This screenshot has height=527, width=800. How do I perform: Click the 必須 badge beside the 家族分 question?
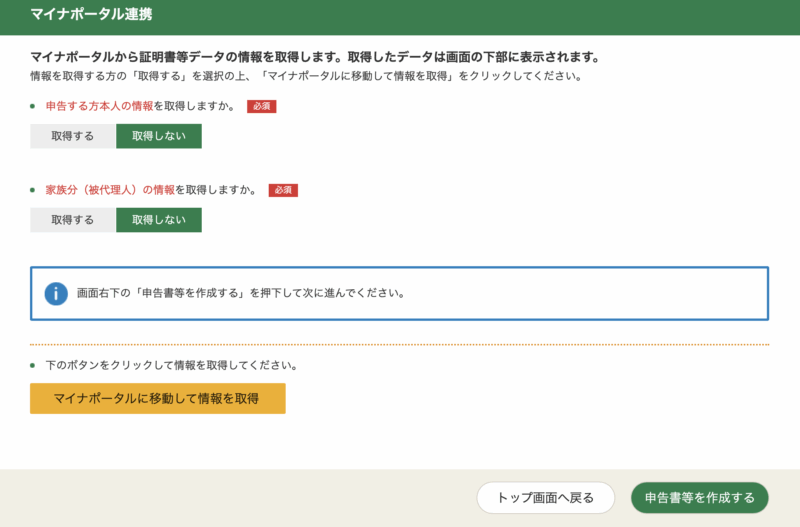(x=283, y=190)
